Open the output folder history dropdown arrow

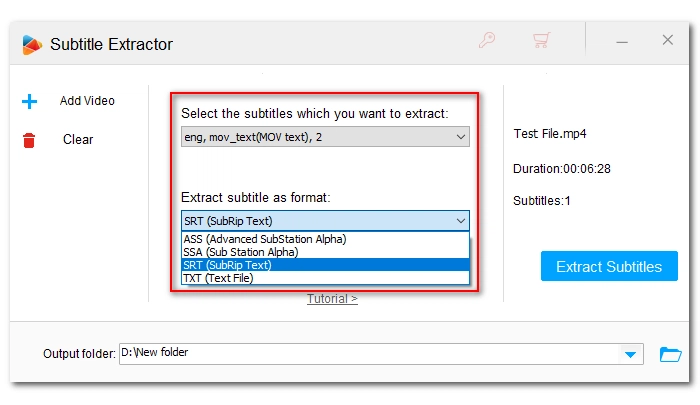[x=630, y=355]
